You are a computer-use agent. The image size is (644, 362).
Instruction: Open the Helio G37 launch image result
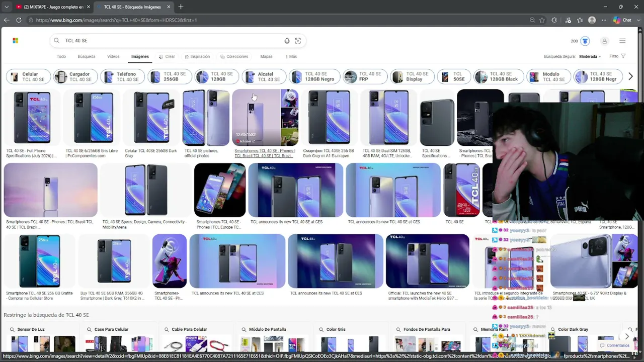[x=427, y=261]
